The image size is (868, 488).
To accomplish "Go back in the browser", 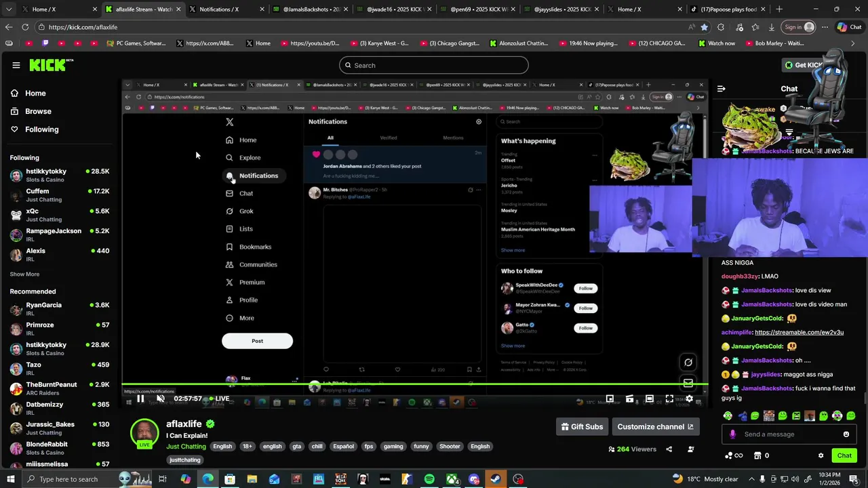I will [8, 27].
